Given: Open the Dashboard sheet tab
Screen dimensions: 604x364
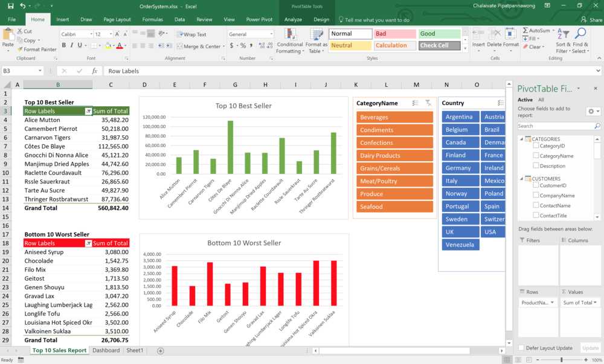Looking at the screenshot, I should pyautogui.click(x=106, y=350).
